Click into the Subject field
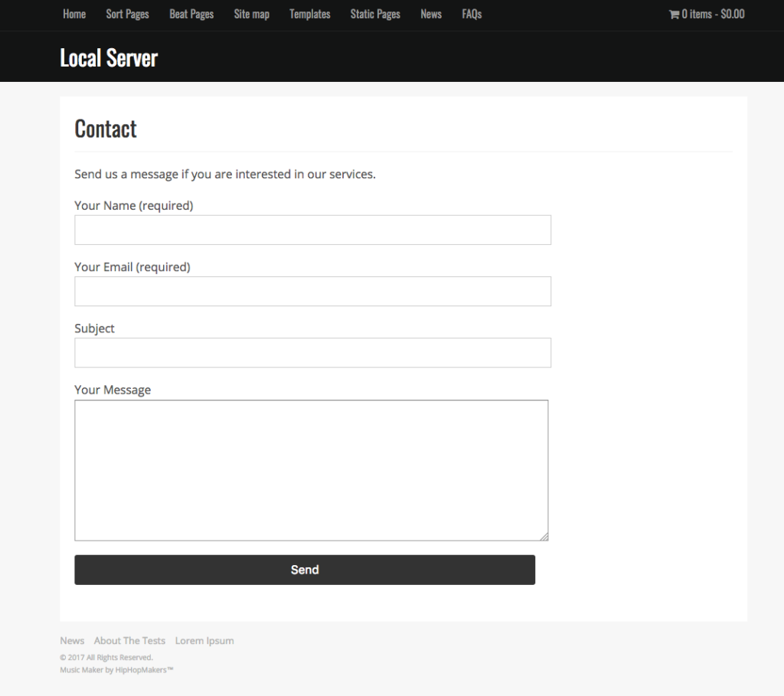The width and height of the screenshot is (784, 696). point(312,352)
